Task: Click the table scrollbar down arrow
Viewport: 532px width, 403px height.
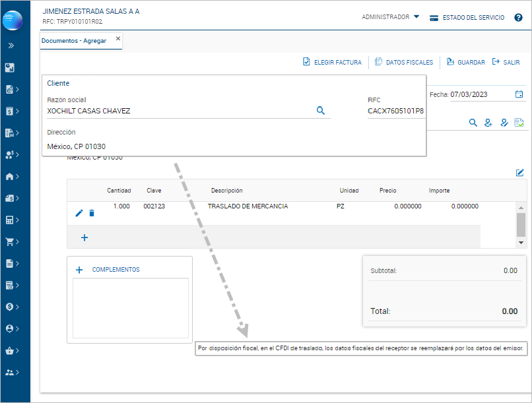Action: pos(521,242)
